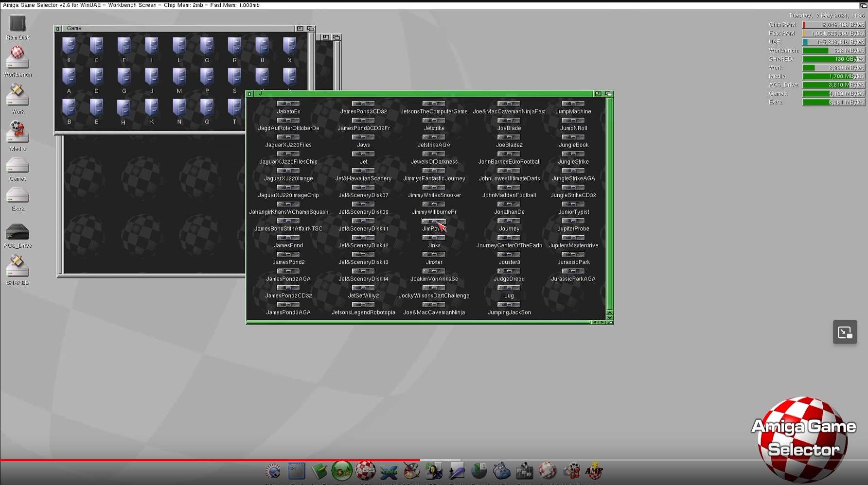Launch the paint palette dock icon

coord(411,471)
